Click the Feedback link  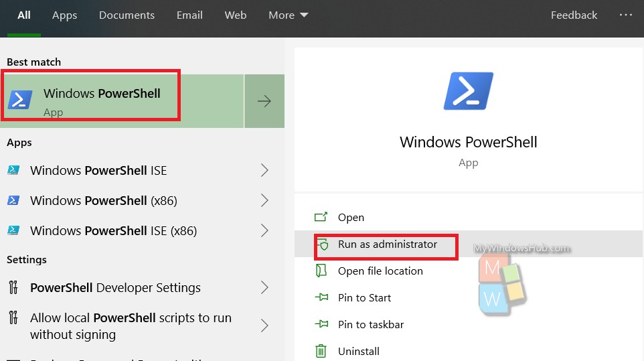(x=574, y=15)
